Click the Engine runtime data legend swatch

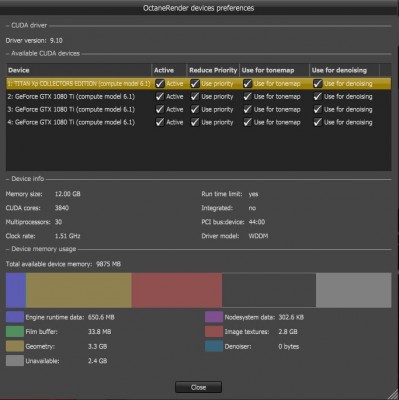[x=15, y=317]
